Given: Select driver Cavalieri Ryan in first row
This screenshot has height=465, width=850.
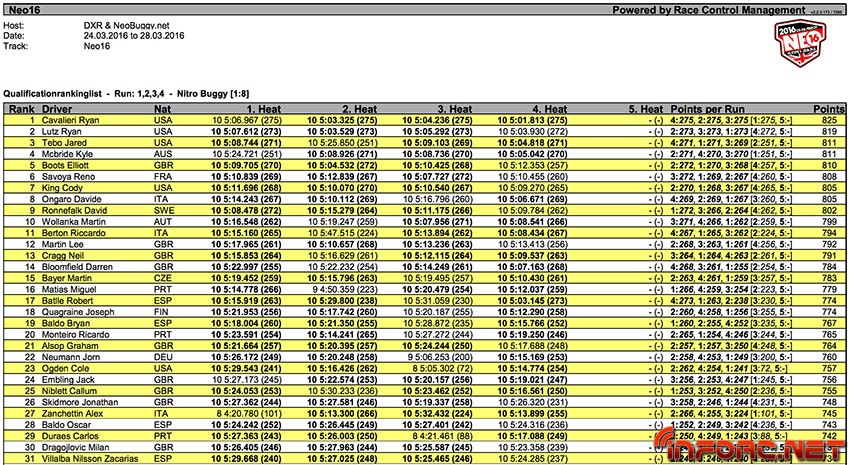Looking at the screenshot, I should tap(71, 119).
